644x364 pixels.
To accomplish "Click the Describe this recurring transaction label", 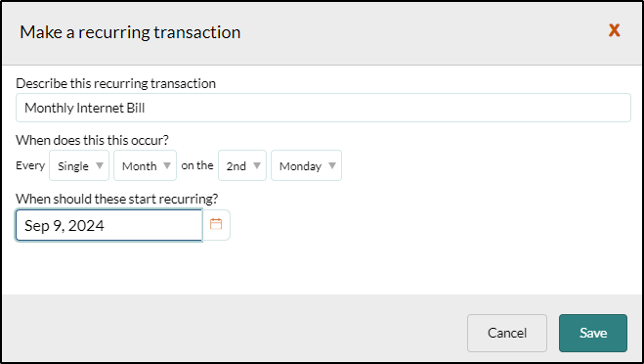I will tap(116, 83).
